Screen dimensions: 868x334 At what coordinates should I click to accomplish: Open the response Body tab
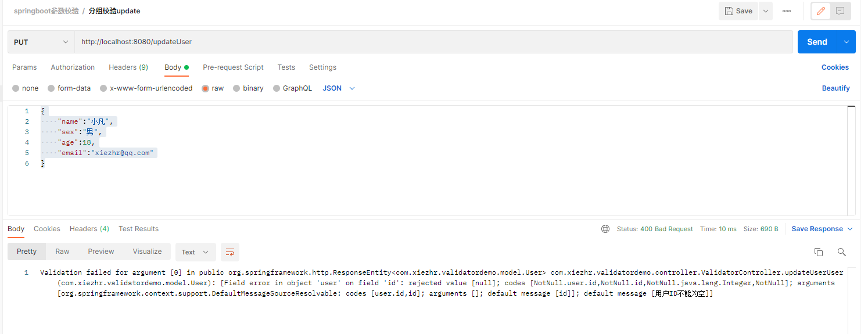pyautogui.click(x=16, y=229)
